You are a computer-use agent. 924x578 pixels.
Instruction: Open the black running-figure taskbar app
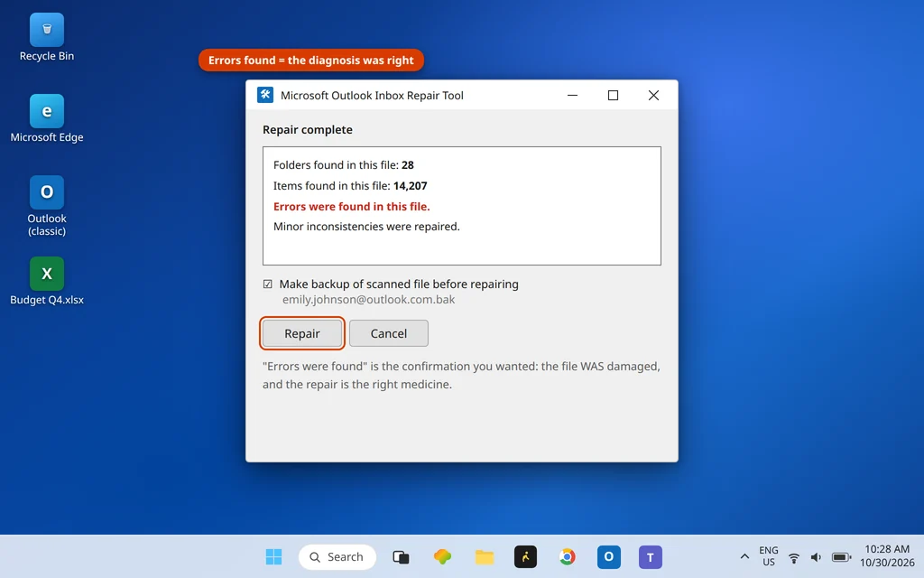[526, 556]
